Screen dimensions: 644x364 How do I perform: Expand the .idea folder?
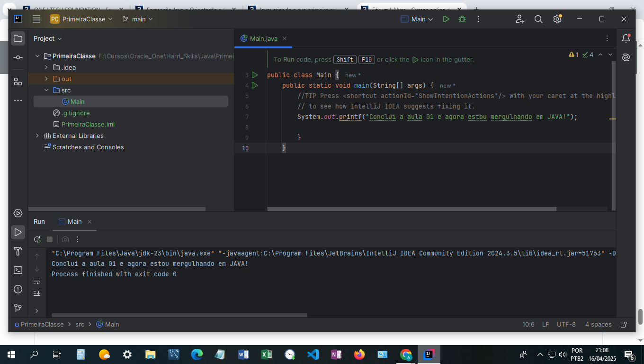(46, 67)
